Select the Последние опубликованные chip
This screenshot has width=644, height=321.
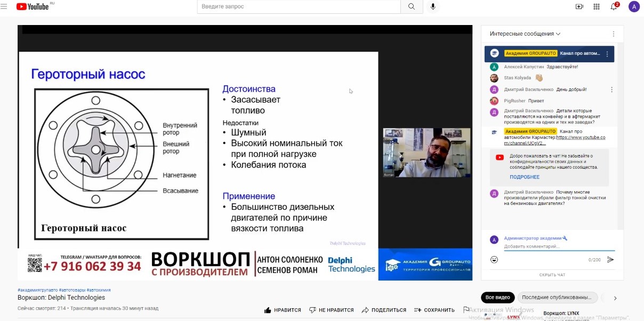click(x=557, y=298)
